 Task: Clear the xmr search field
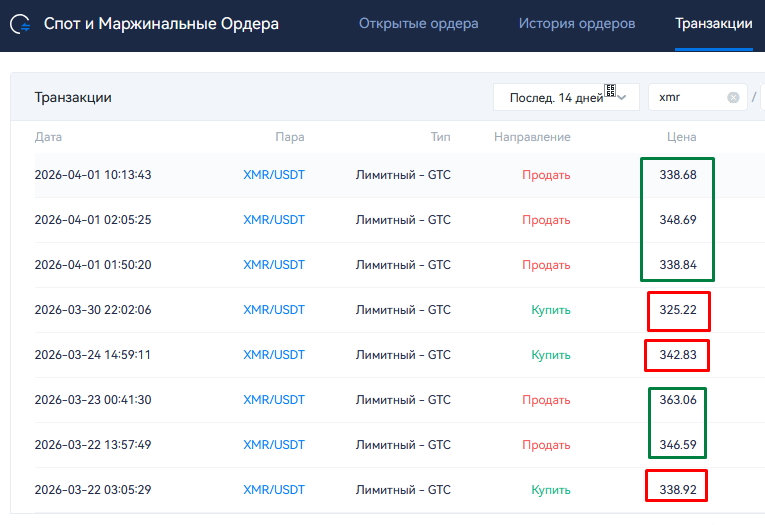733,98
